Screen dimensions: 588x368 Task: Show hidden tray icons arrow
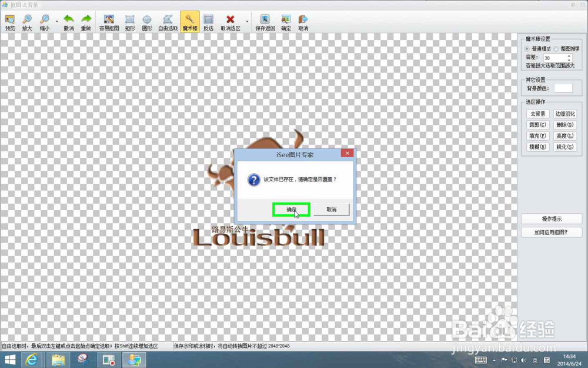[x=495, y=360]
